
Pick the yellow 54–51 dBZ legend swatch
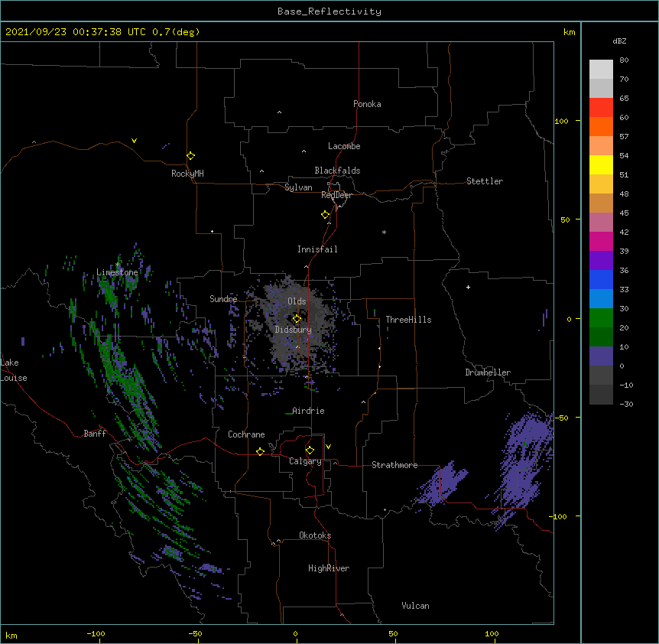[601, 164]
